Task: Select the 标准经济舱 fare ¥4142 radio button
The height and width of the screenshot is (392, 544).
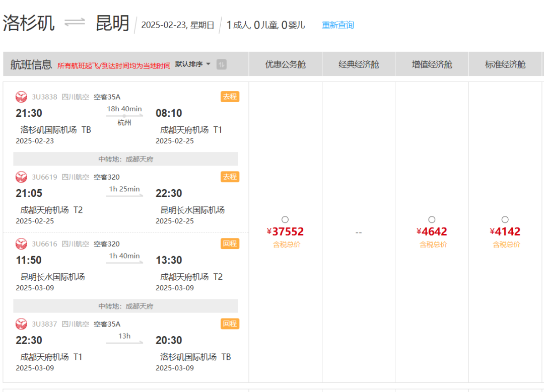Action: (x=505, y=219)
